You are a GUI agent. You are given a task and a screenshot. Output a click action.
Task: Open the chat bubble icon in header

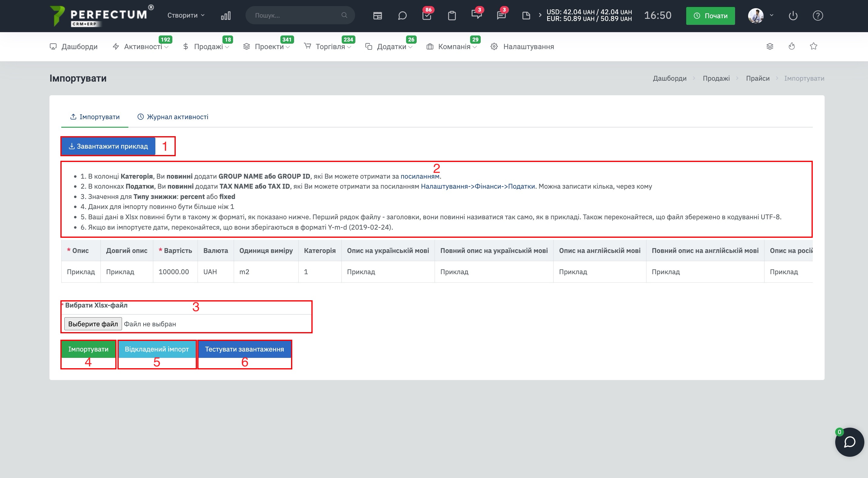[x=402, y=15]
